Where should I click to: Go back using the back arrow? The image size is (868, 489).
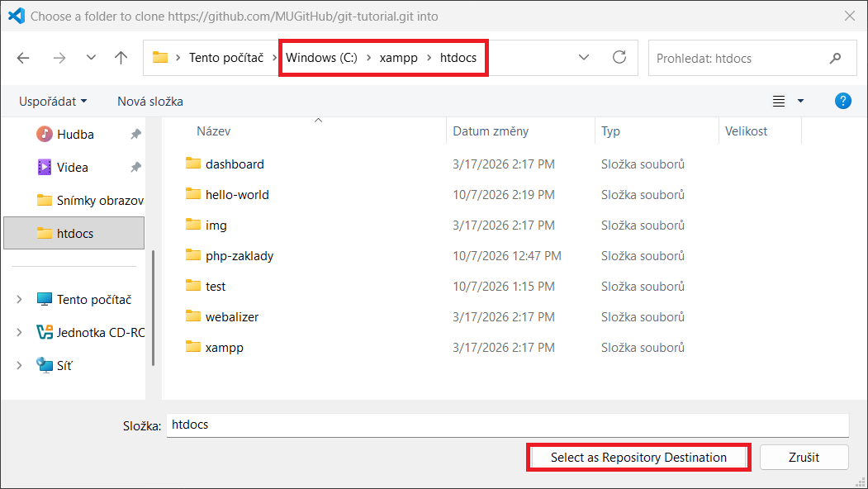pos(23,58)
